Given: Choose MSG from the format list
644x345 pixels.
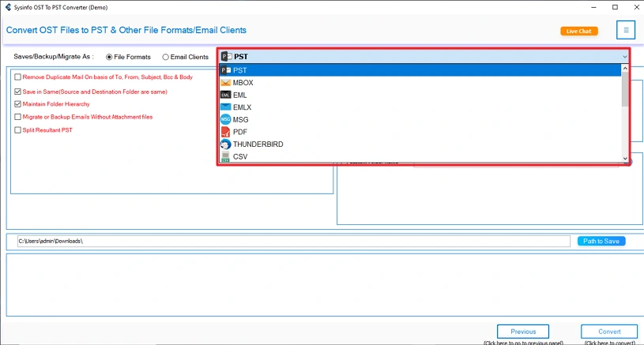Looking at the screenshot, I should [x=420, y=119].
